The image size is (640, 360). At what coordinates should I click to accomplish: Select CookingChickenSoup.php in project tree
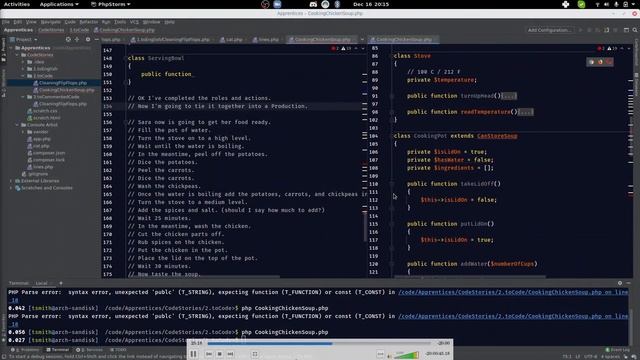[66, 90]
